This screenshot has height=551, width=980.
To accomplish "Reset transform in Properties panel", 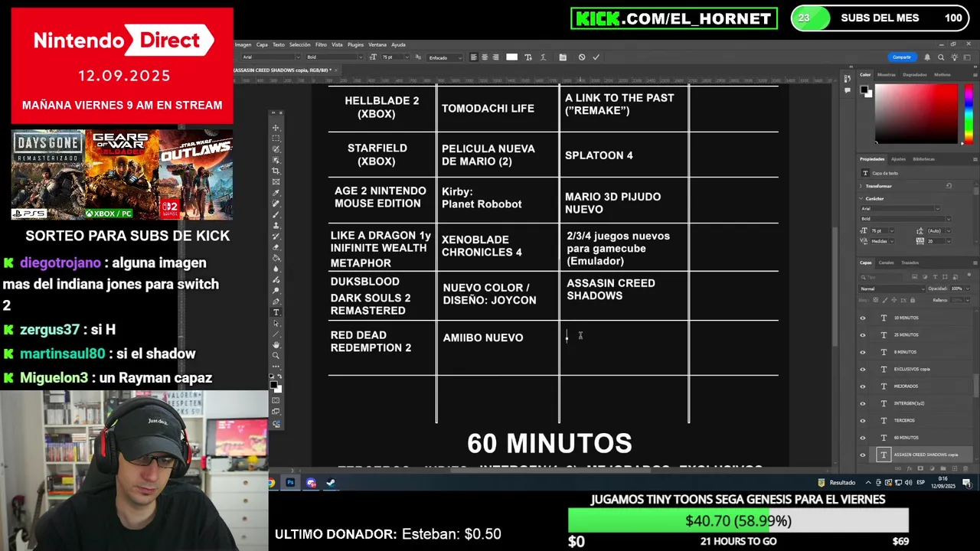I will [x=949, y=186].
